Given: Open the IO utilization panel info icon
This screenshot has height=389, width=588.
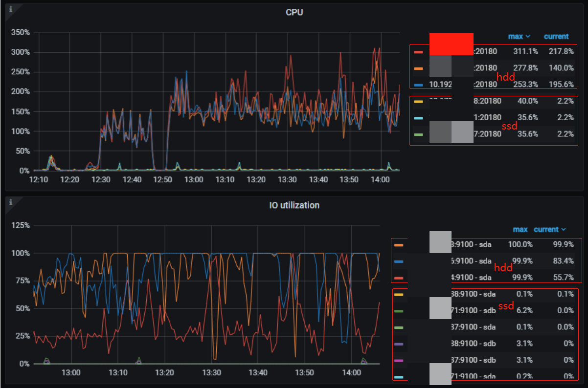Looking at the screenshot, I should pyautogui.click(x=11, y=202).
